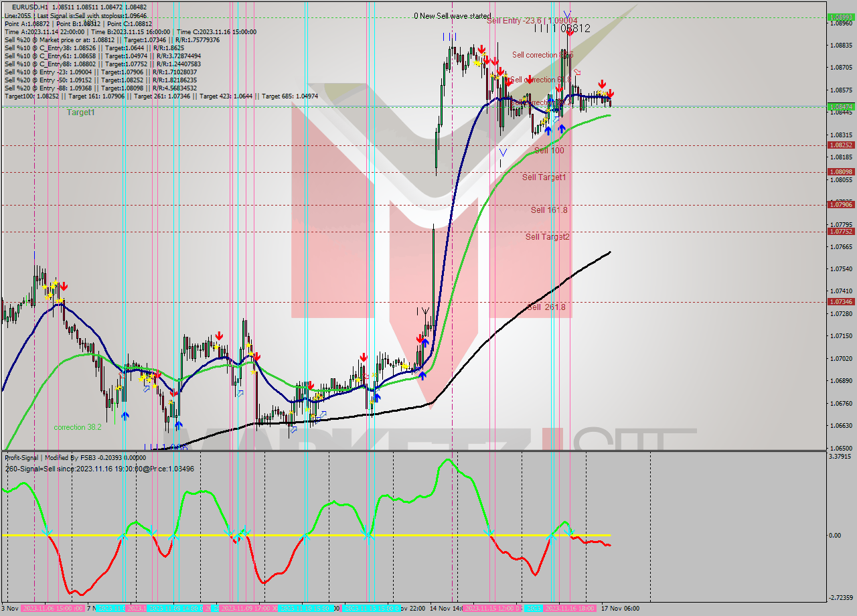Click the pink '2023.11.09 17:00' time marker
Viewport: 857px width, 616px height.
point(249,609)
